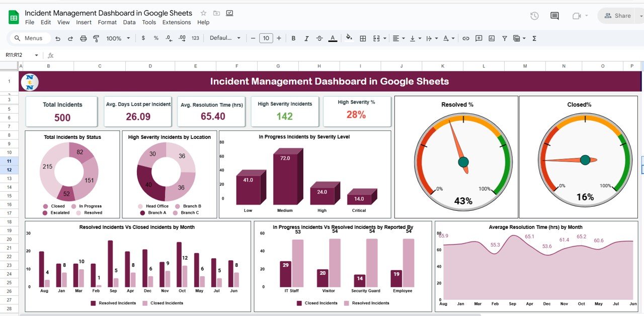
Task: Open the Functions list
Action: coord(533,38)
